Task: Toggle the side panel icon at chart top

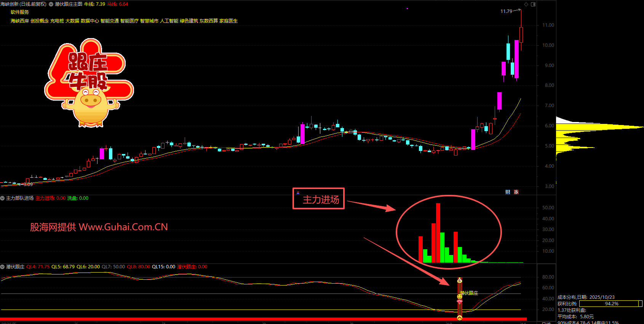Action: tap(533, 4)
